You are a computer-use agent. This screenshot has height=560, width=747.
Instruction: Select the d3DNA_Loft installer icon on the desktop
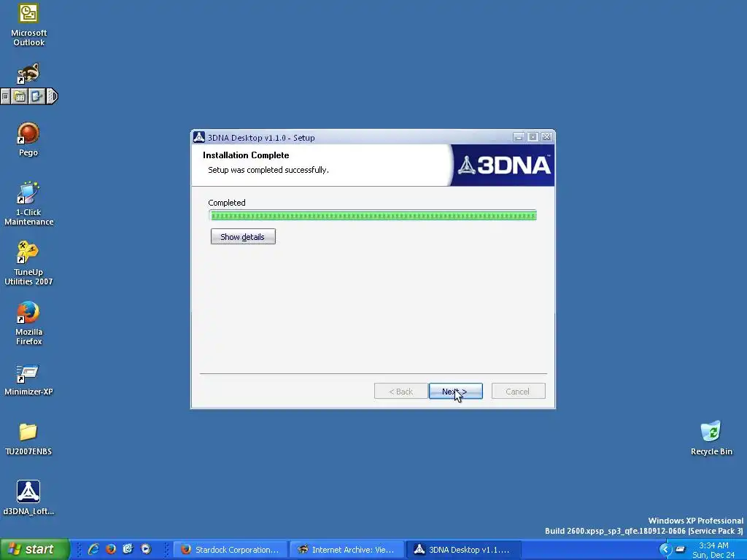pos(28,497)
